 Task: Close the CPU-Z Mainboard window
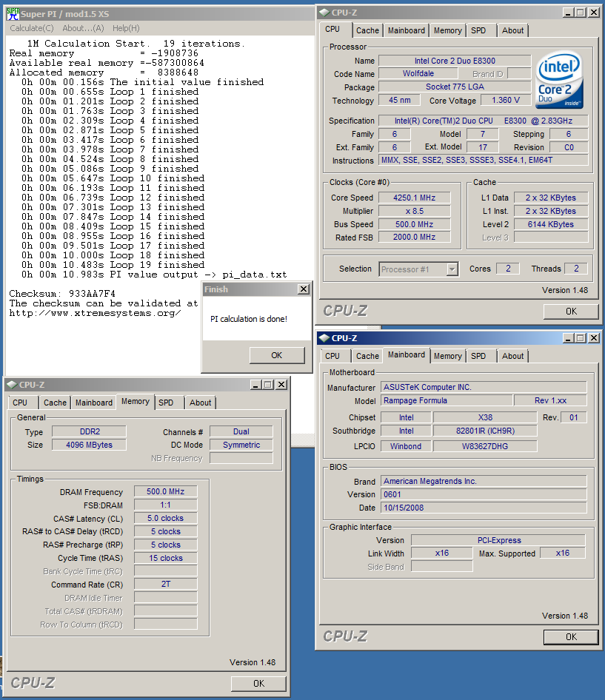pyautogui.click(x=593, y=338)
